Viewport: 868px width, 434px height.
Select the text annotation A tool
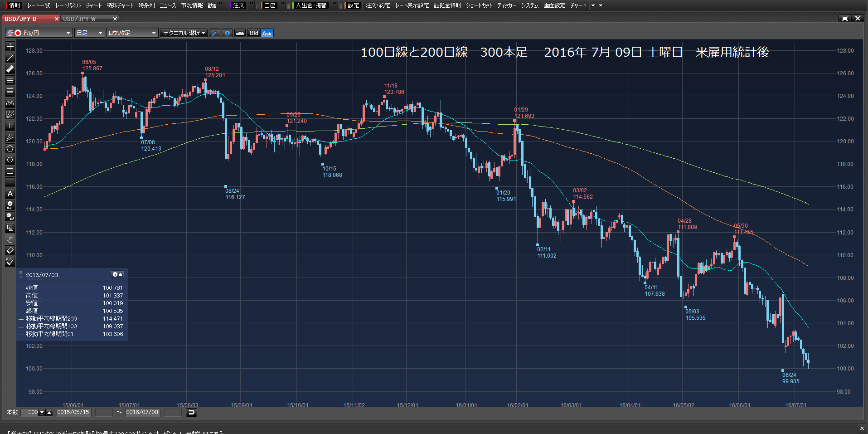pyautogui.click(x=10, y=194)
